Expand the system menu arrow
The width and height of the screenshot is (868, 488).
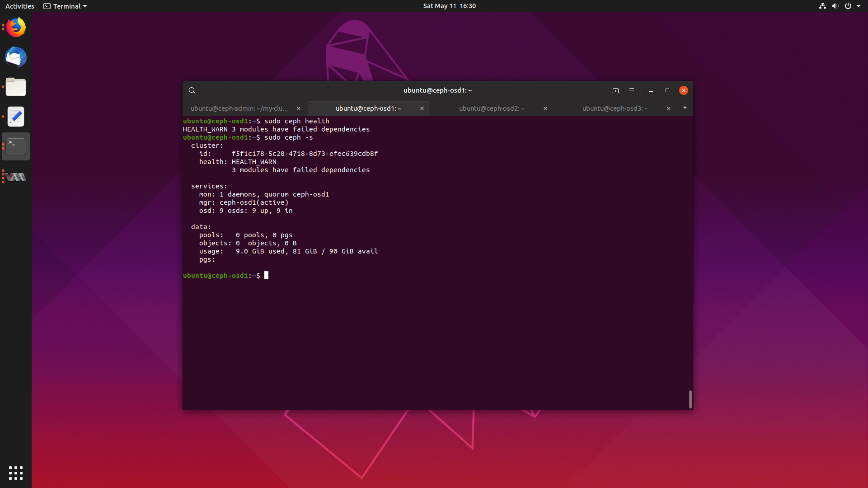coord(859,6)
